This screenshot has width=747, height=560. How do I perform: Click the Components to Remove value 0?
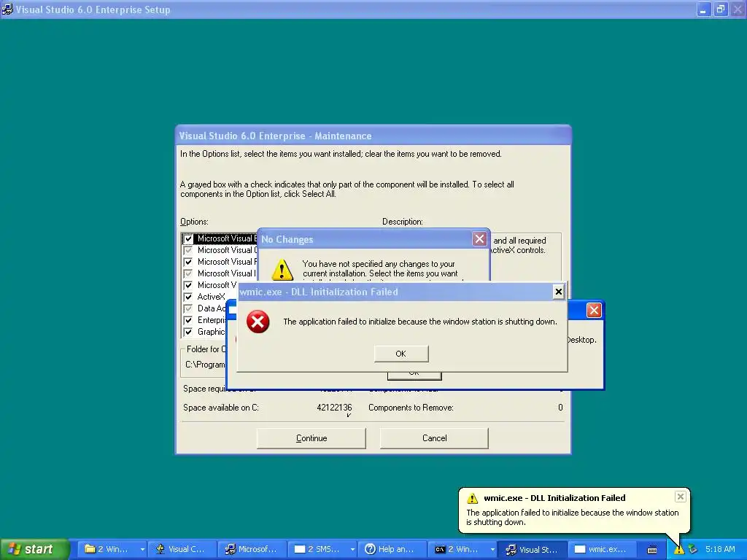[560, 408]
